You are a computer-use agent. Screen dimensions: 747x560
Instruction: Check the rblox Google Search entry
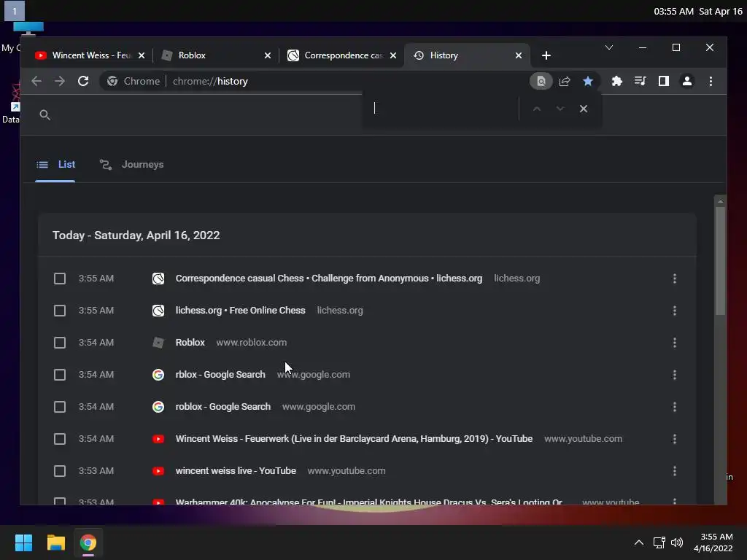pos(60,375)
